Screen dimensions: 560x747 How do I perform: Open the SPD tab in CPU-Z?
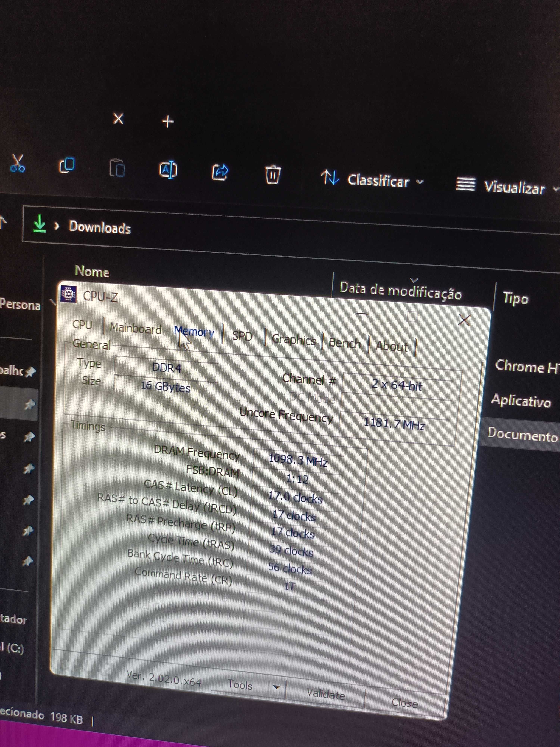(x=242, y=336)
